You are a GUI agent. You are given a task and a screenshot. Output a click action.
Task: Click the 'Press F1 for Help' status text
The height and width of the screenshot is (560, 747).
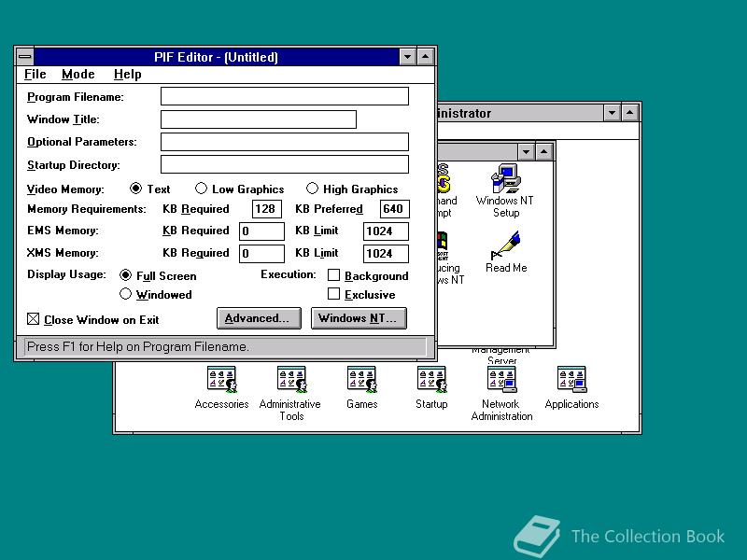[x=137, y=346]
